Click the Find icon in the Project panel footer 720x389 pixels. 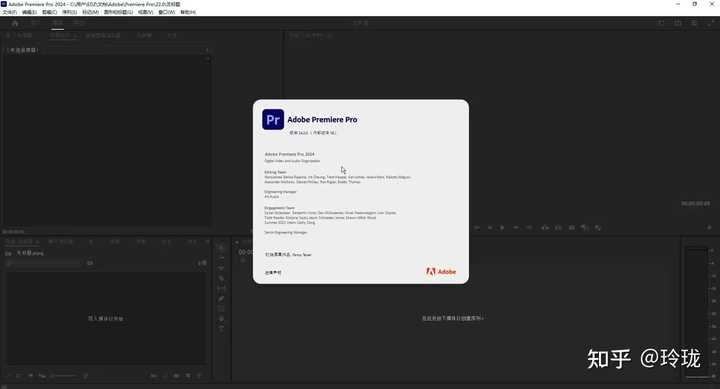(164, 376)
